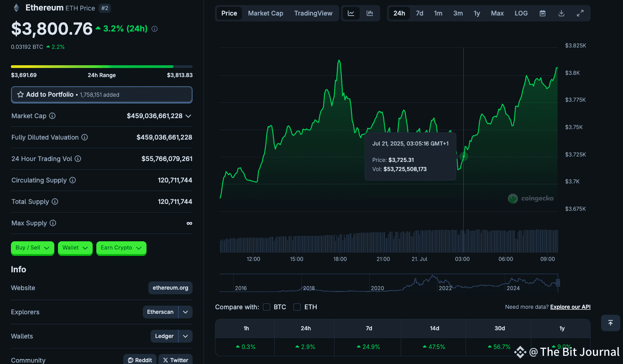This screenshot has height=364, width=623.
Task: Check the ETH compare checkbox
Action: pos(297,307)
